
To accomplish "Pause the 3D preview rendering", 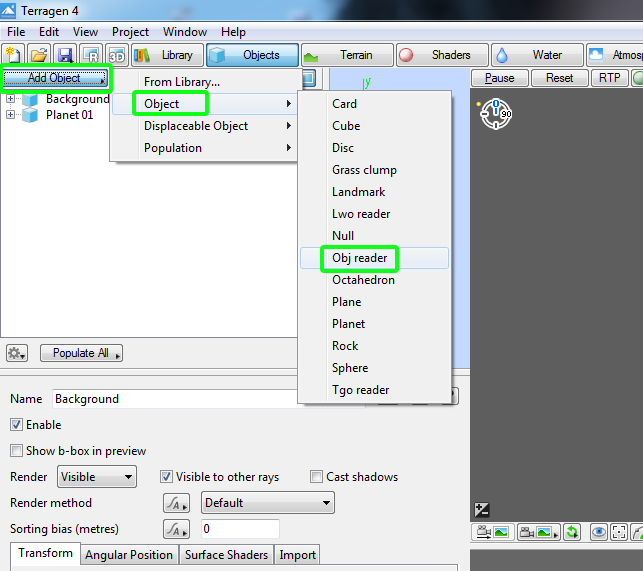I will pyautogui.click(x=499, y=78).
